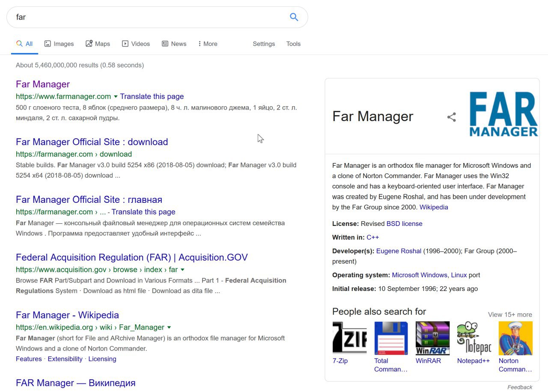
Task: Open 'Far Manager Official Site : download' result
Action: [92, 142]
